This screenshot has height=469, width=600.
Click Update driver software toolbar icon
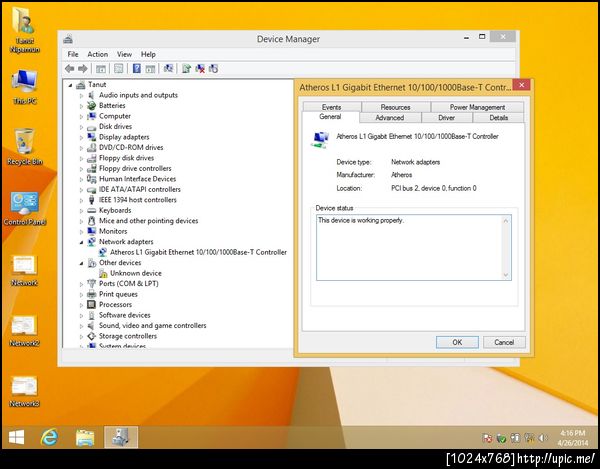point(186,69)
